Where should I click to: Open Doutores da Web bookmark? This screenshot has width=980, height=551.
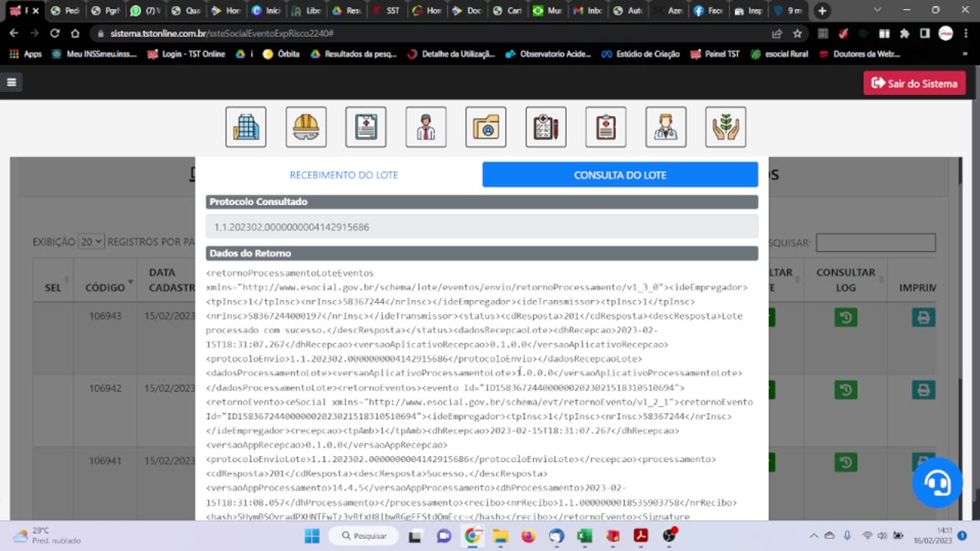coord(859,54)
